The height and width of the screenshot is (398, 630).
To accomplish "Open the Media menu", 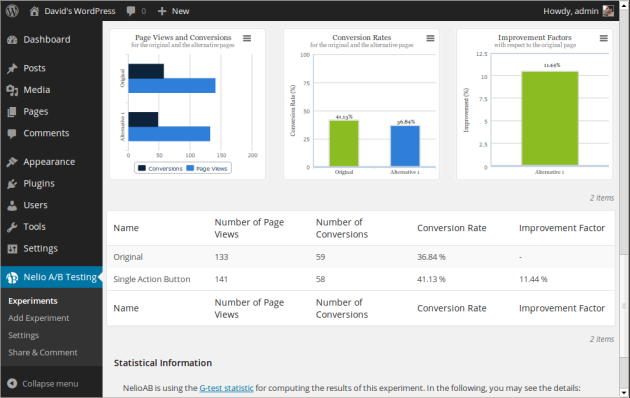I will (x=37, y=90).
